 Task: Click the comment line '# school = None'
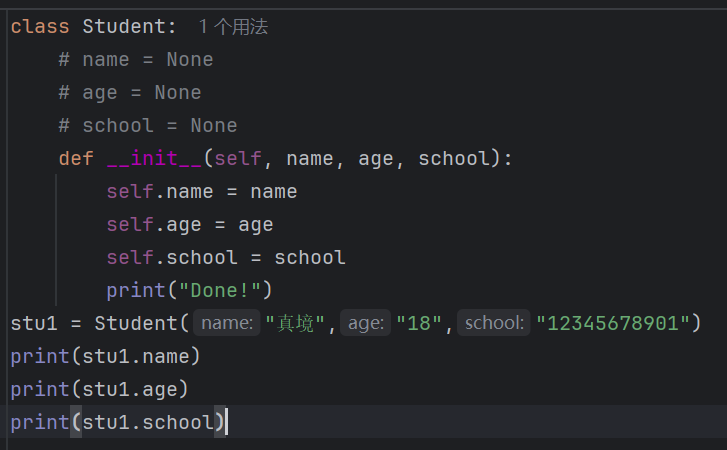click(x=148, y=126)
